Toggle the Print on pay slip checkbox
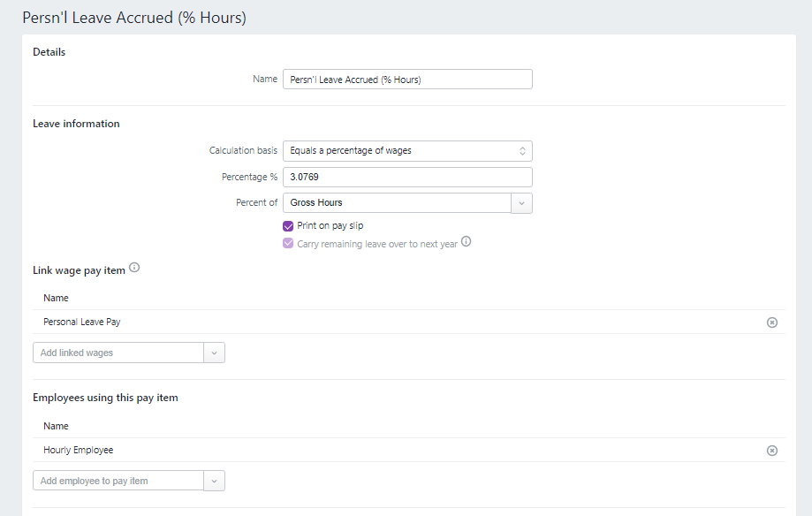812x516 pixels. [288, 226]
